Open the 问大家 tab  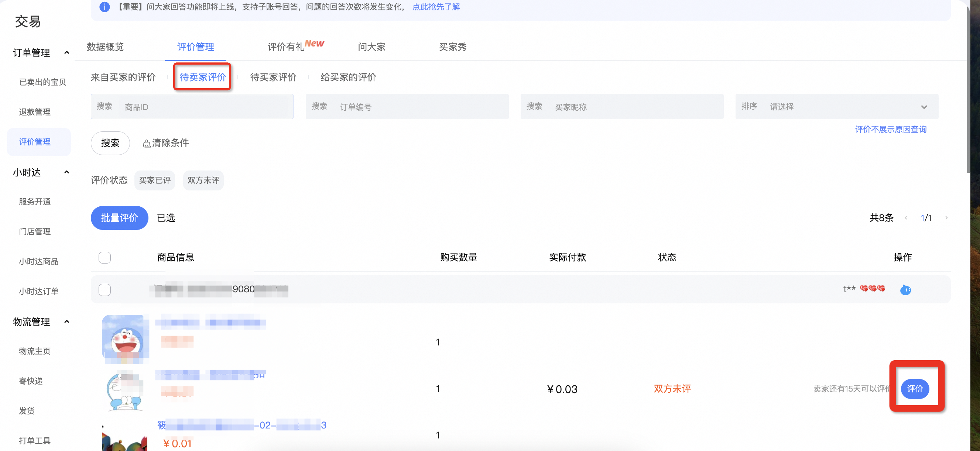click(x=372, y=47)
